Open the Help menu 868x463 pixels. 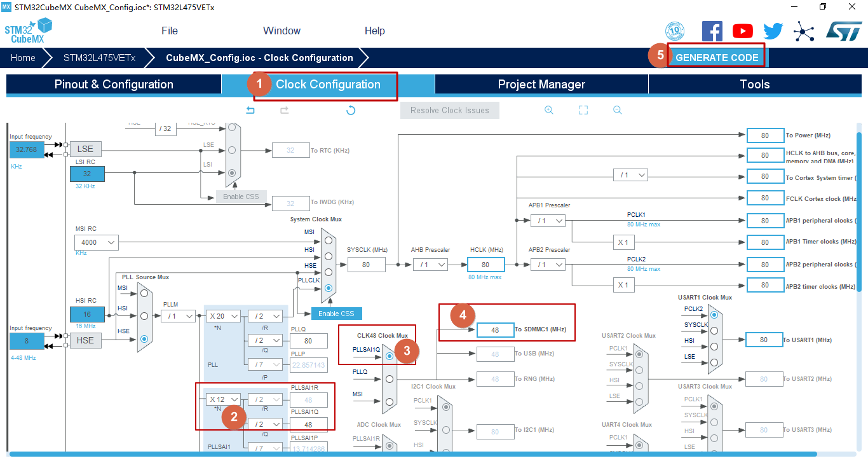click(375, 31)
